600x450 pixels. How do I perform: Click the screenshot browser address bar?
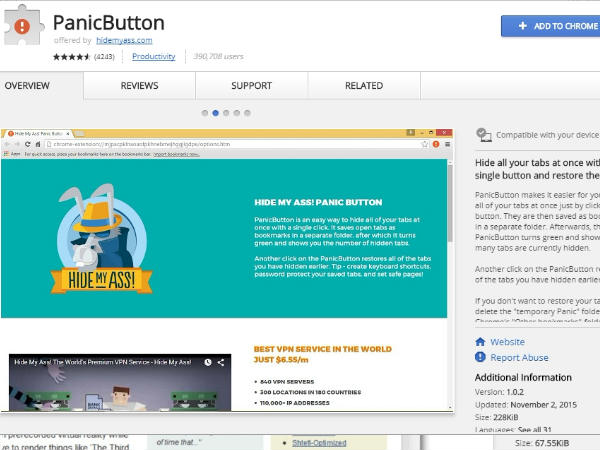click(x=236, y=144)
